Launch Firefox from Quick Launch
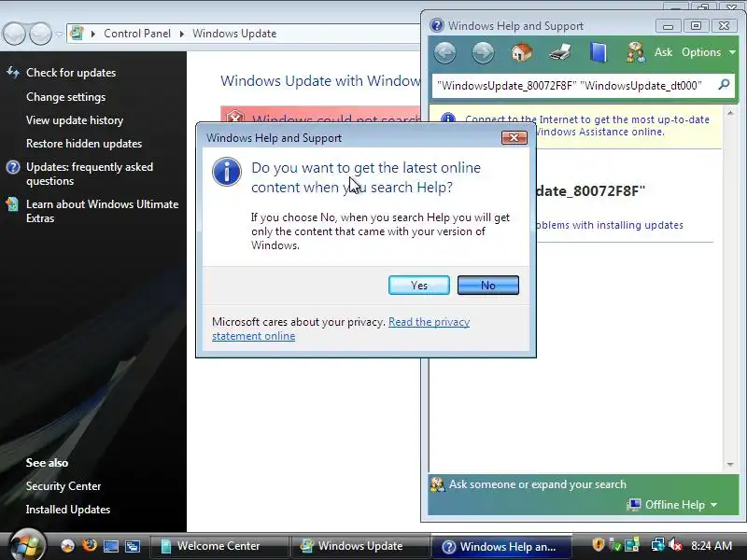747x560 pixels. coord(89,545)
